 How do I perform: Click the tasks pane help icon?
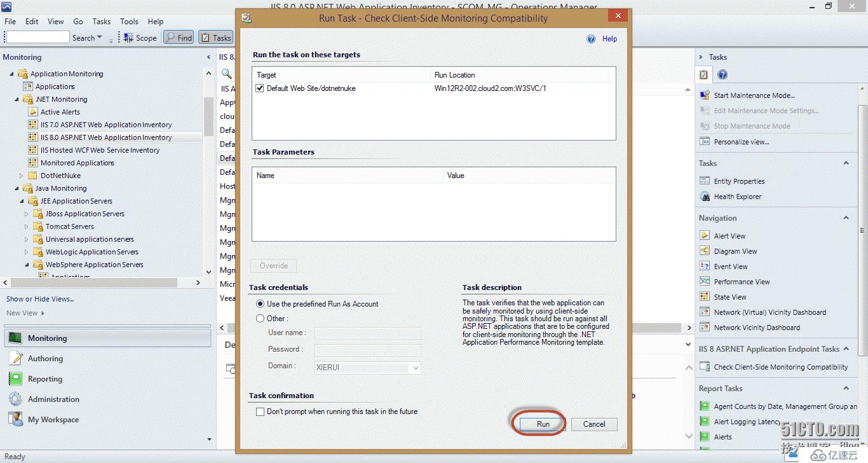coord(722,74)
